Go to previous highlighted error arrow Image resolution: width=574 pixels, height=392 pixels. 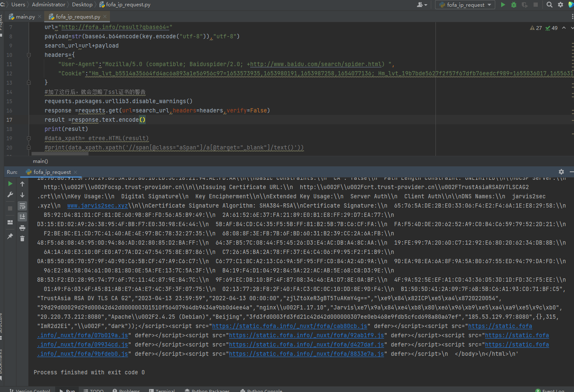tap(564, 28)
